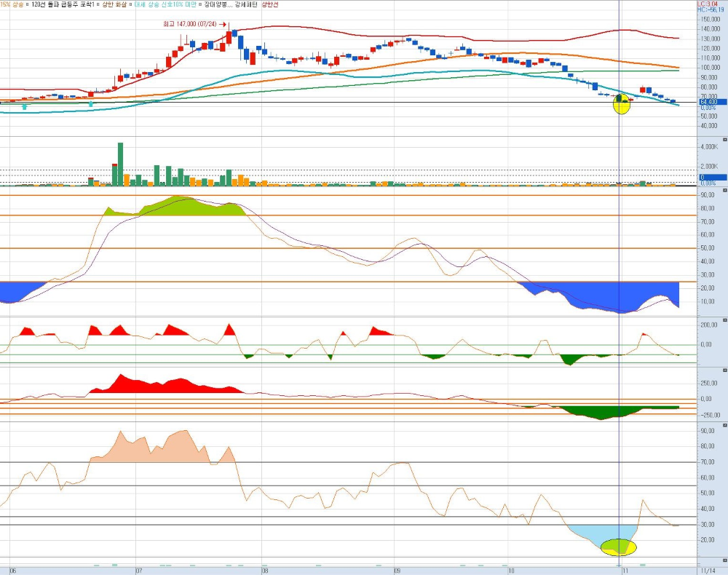Click the stochastic panel's corner button near 90.00
The height and width of the screenshot is (575, 728).
(725, 190)
